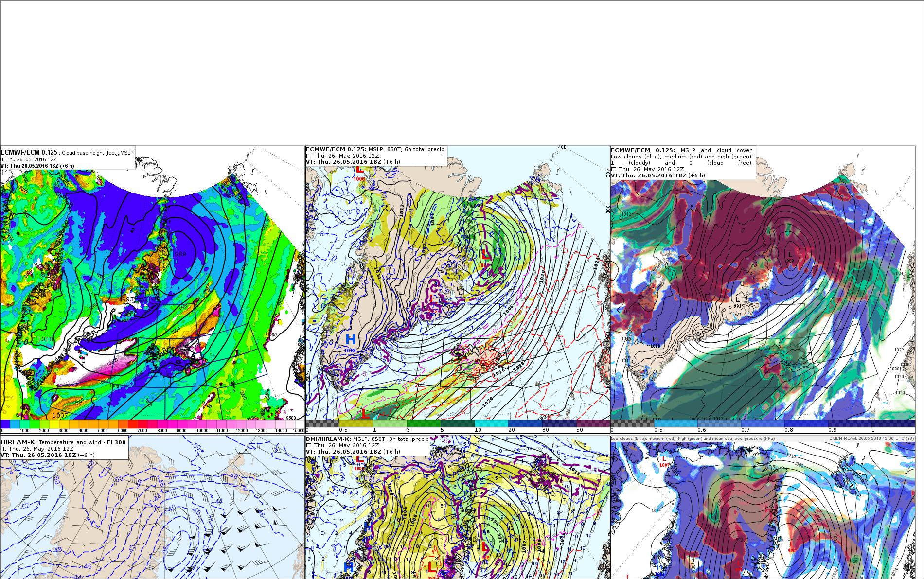Click the '15000' label on cloud base height legend

click(299, 431)
